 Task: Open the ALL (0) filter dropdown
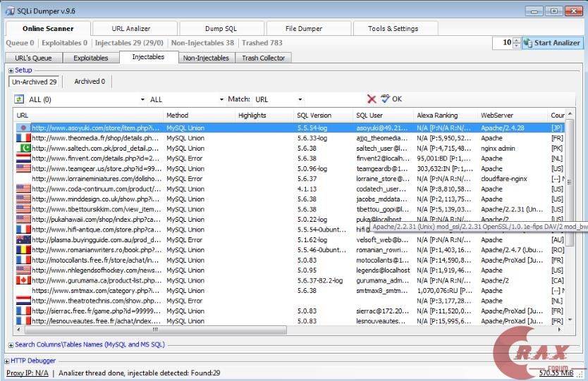point(143,100)
